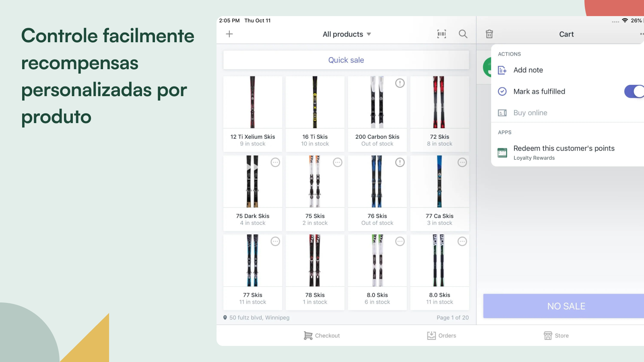Click the warning icon on 76 Skis
644x362 pixels.
(x=400, y=162)
